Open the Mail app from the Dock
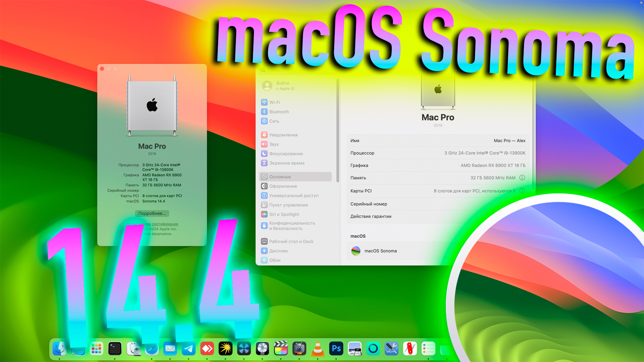Image resolution: width=644 pixels, height=362 pixels. tap(170, 349)
